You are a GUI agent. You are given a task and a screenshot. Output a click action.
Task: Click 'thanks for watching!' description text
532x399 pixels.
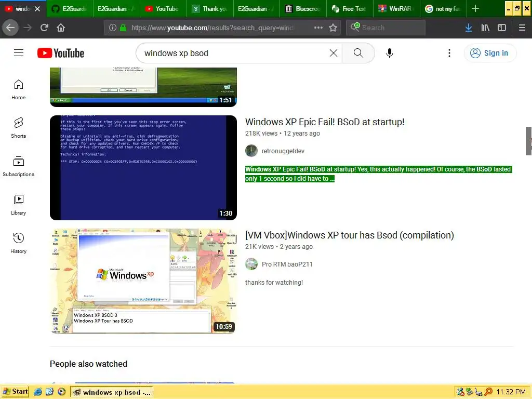pos(274,282)
